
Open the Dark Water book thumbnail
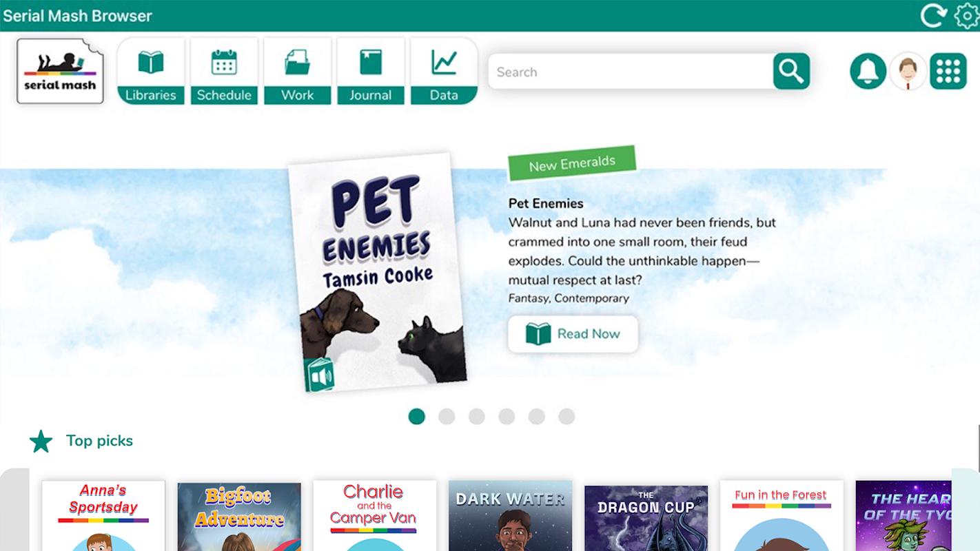[x=510, y=515]
